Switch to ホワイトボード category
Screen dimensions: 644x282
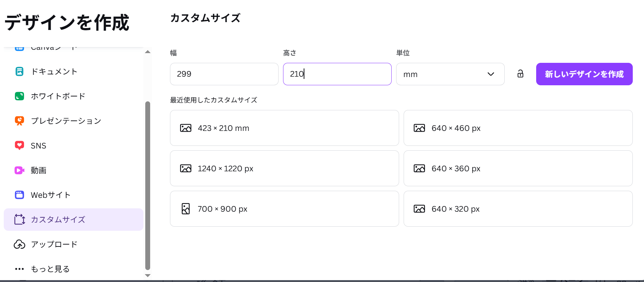click(x=73, y=96)
